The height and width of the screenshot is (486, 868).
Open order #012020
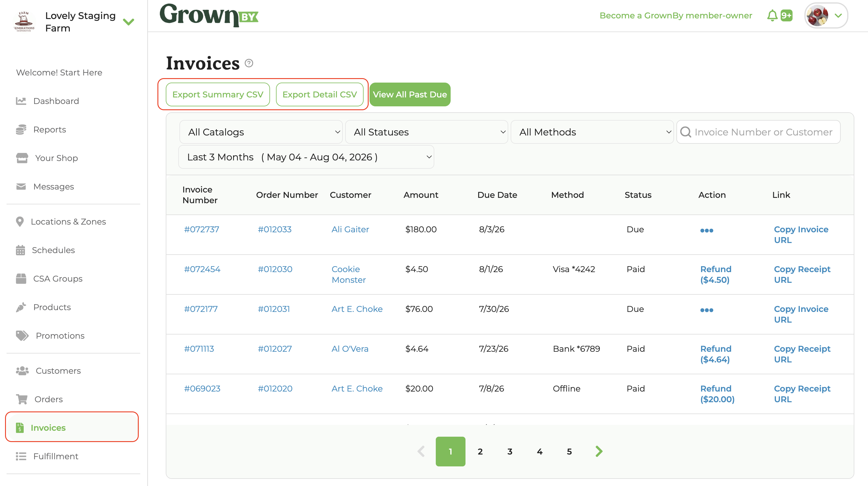click(x=275, y=388)
